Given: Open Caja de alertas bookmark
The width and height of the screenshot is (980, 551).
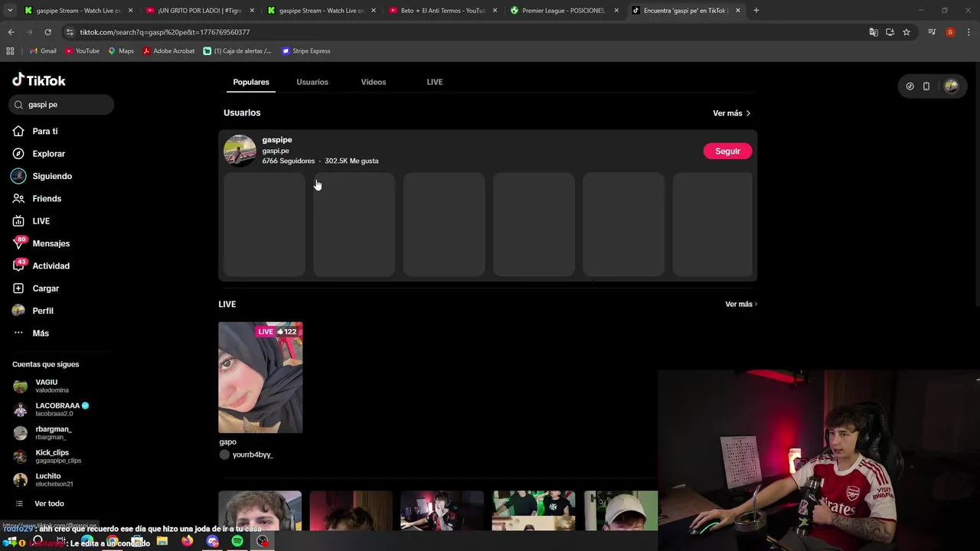Looking at the screenshot, I should 237,51.
